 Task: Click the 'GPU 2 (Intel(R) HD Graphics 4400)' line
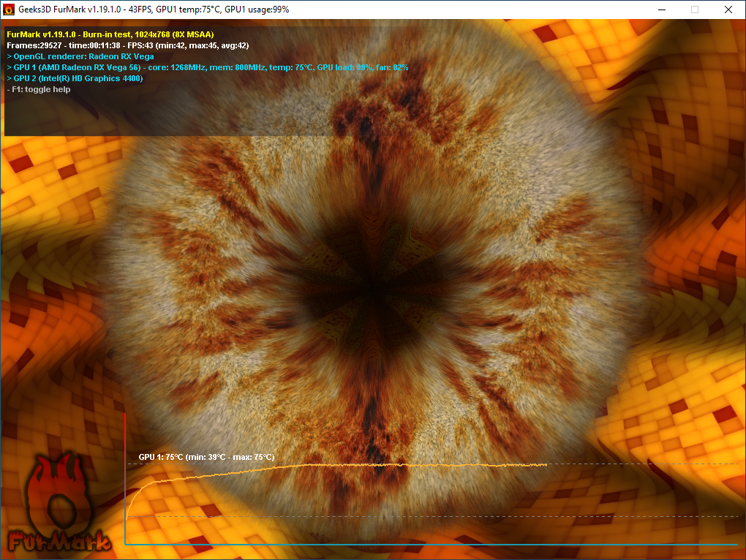tap(75, 78)
